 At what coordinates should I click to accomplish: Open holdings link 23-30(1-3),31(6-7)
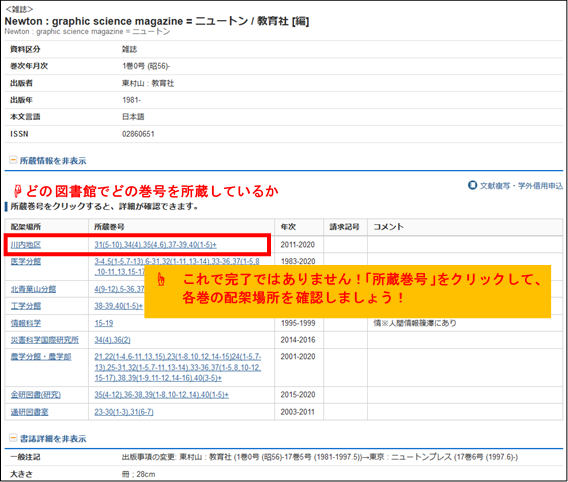coord(124,412)
